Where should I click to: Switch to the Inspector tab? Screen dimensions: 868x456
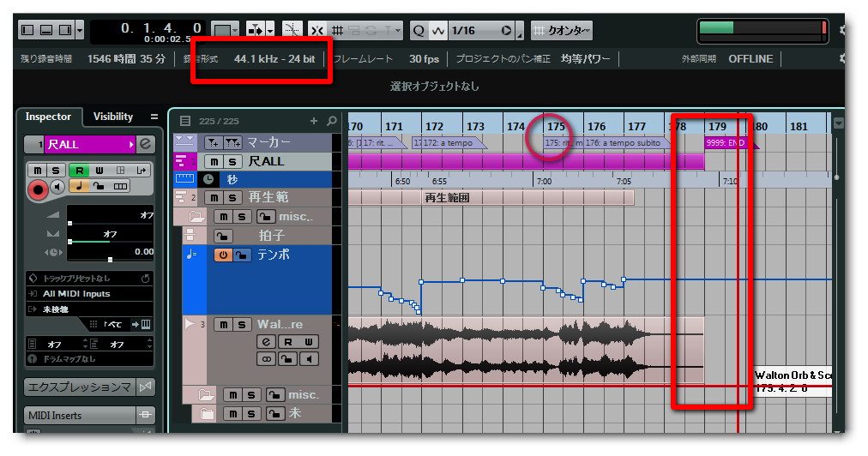pos(48,117)
